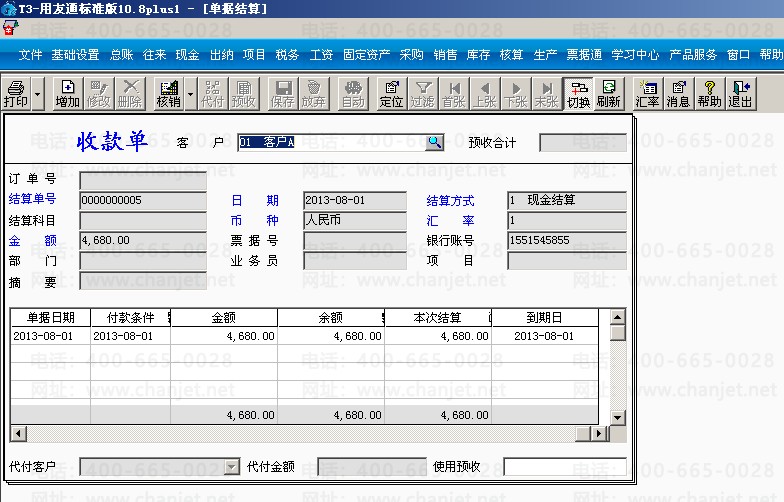The width and height of the screenshot is (784, 502).
Task: Click the horizontal scroll left arrow
Action: coord(19,434)
